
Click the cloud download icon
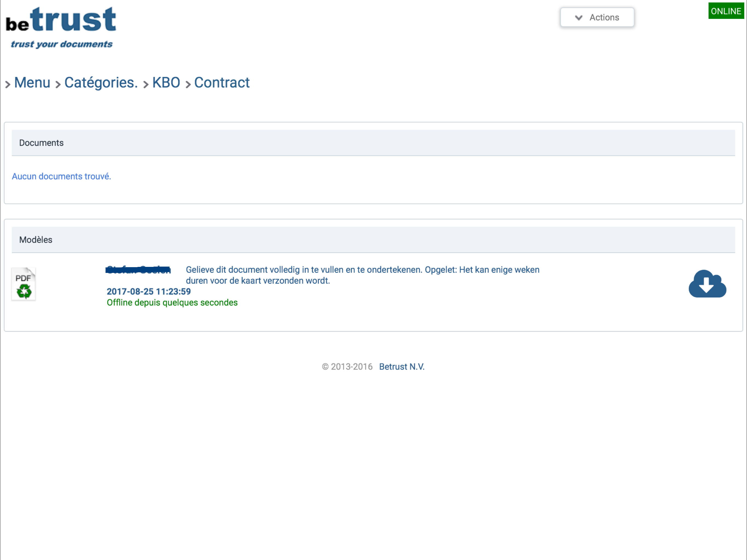click(x=707, y=284)
